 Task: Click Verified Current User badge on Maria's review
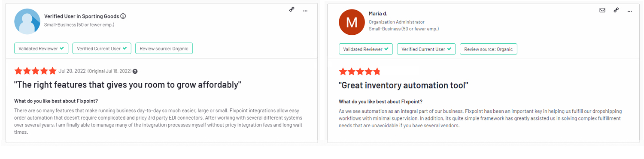click(426, 49)
